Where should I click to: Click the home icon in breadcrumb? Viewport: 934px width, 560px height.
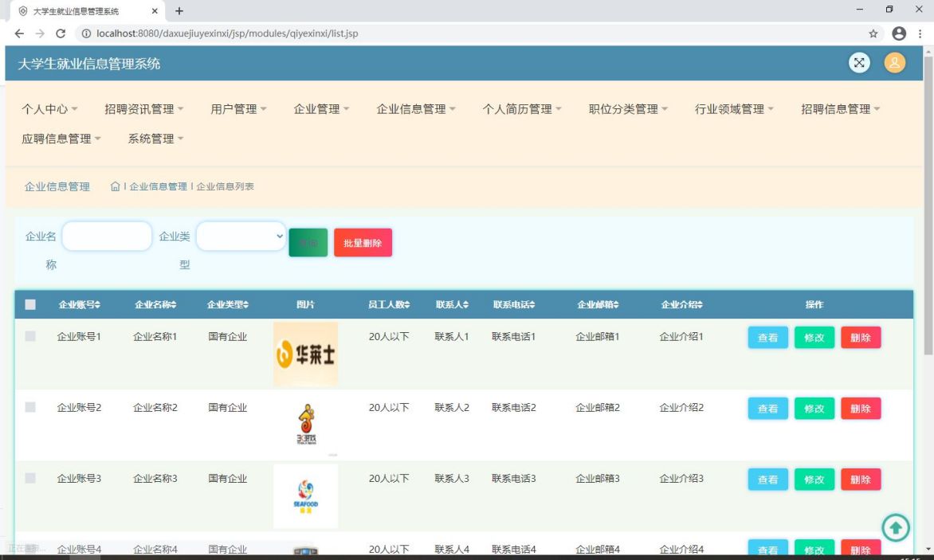tap(115, 186)
